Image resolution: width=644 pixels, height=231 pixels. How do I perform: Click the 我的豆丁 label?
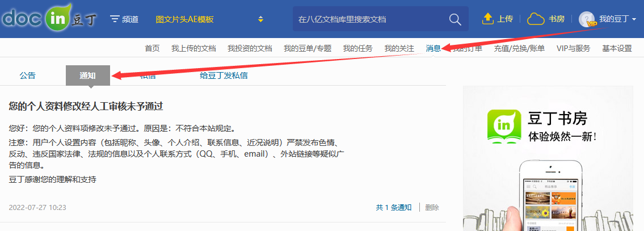[x=614, y=19]
